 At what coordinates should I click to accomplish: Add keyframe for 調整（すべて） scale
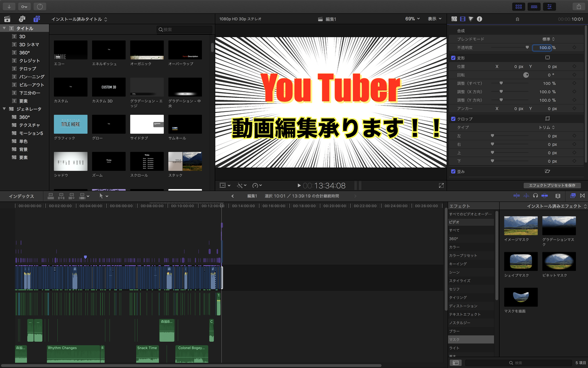[574, 83]
